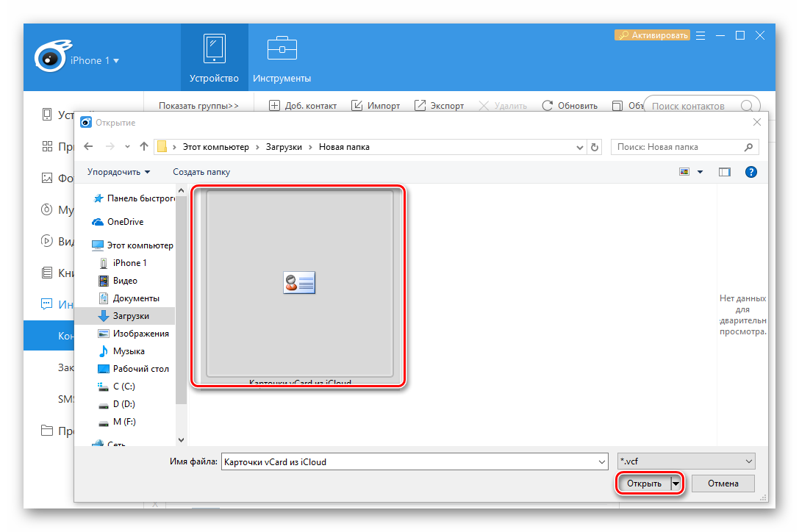The width and height of the screenshot is (799, 532).
Task: Click the Открыть button
Action: [x=643, y=484]
